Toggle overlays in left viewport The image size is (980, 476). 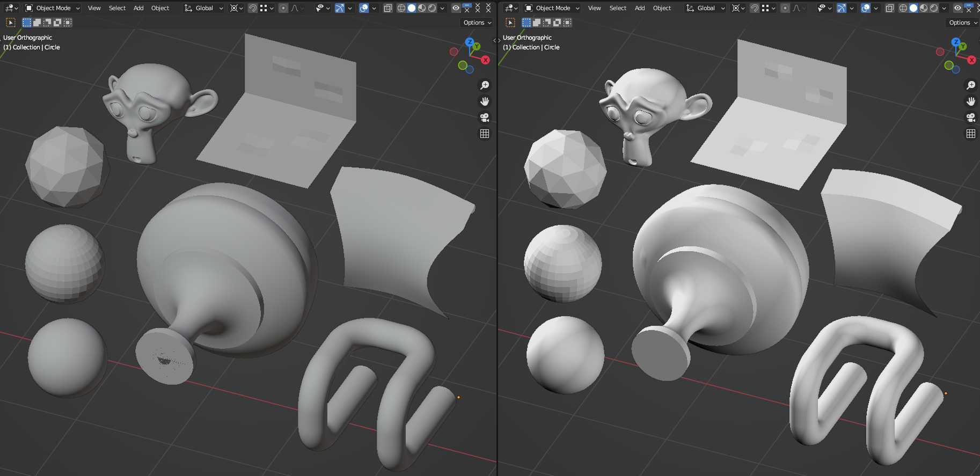click(364, 8)
